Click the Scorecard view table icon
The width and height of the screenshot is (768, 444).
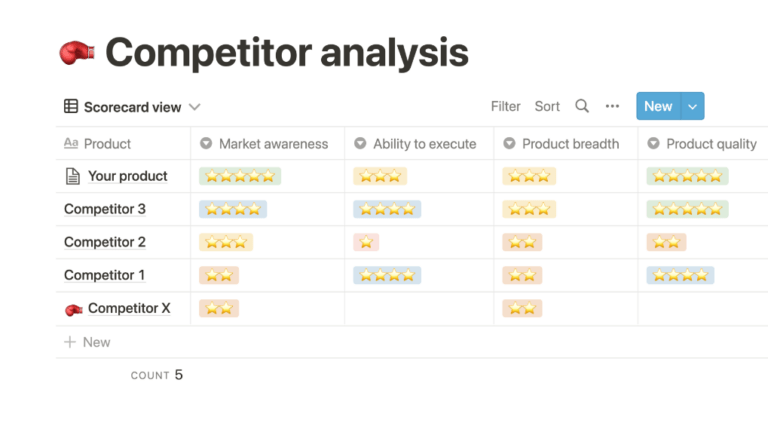click(x=71, y=107)
